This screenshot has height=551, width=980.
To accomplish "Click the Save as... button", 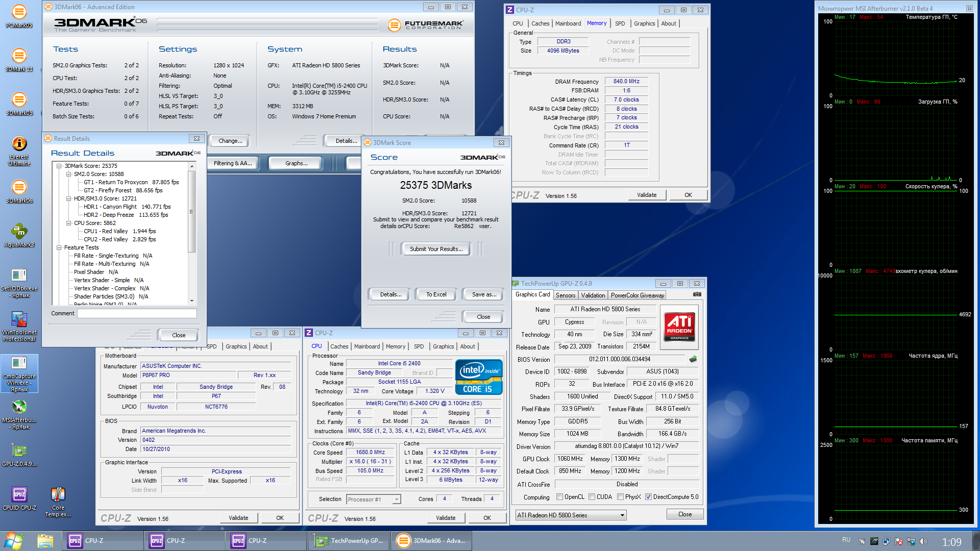I will [484, 294].
